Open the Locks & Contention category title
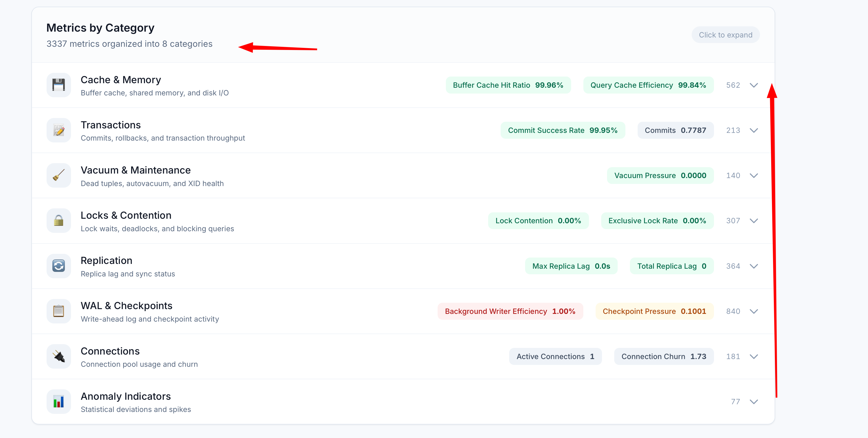The height and width of the screenshot is (438, 868). 126,215
